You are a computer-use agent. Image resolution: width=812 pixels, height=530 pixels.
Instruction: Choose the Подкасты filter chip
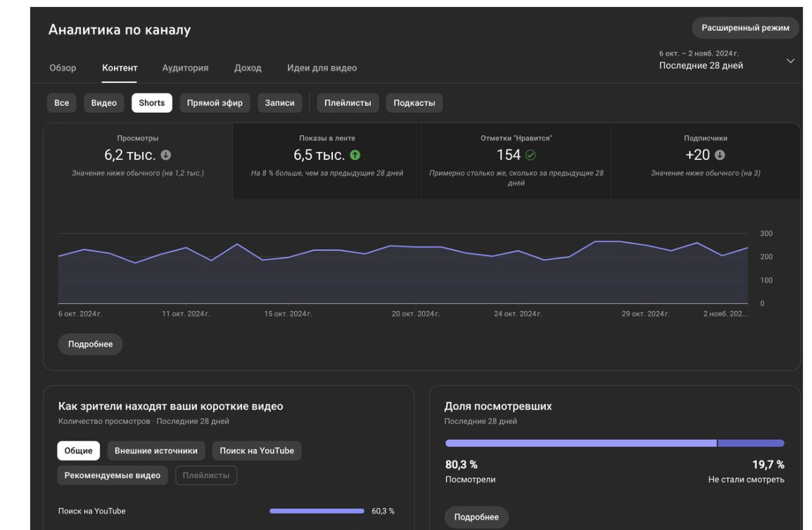(414, 103)
